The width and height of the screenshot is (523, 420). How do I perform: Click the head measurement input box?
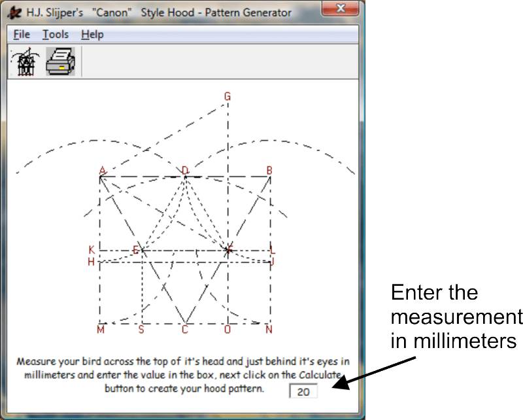303,392
